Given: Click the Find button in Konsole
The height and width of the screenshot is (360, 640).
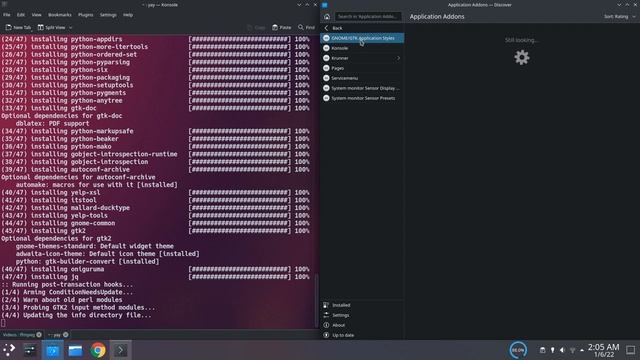Looking at the screenshot, I should coord(307,27).
